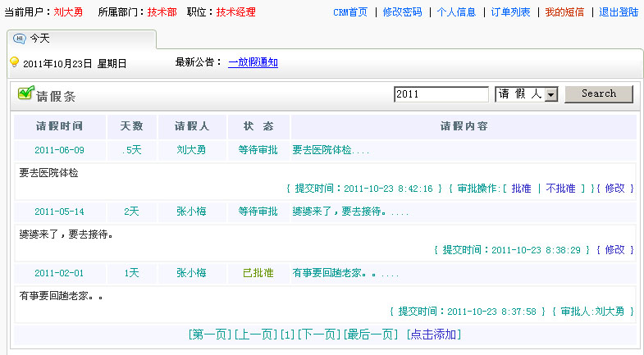Click the 审批人:刘大勇 text
This screenshot has height=355, width=644.
592,312
